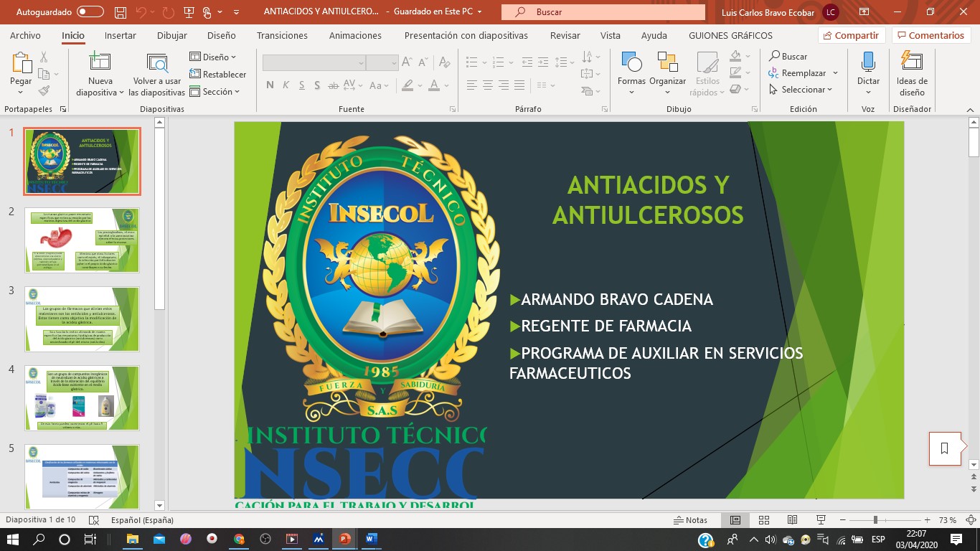The height and width of the screenshot is (551, 980).
Task: Open the Transiciones tab
Action: coord(282,35)
